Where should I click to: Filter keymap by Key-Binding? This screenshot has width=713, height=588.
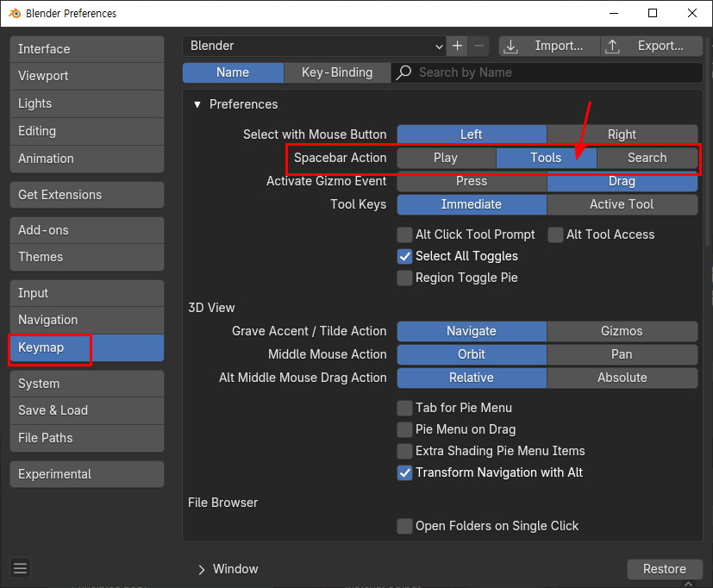click(x=337, y=72)
